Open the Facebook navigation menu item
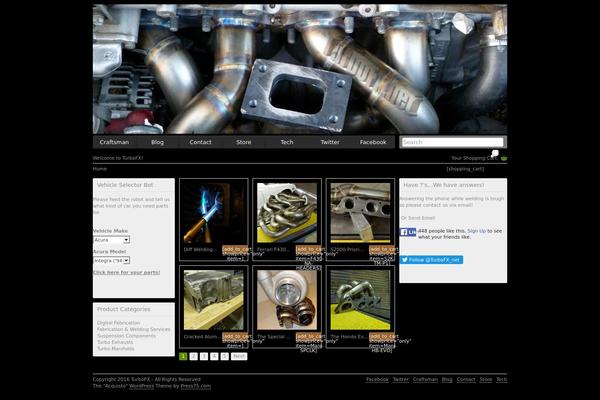 coord(373,142)
